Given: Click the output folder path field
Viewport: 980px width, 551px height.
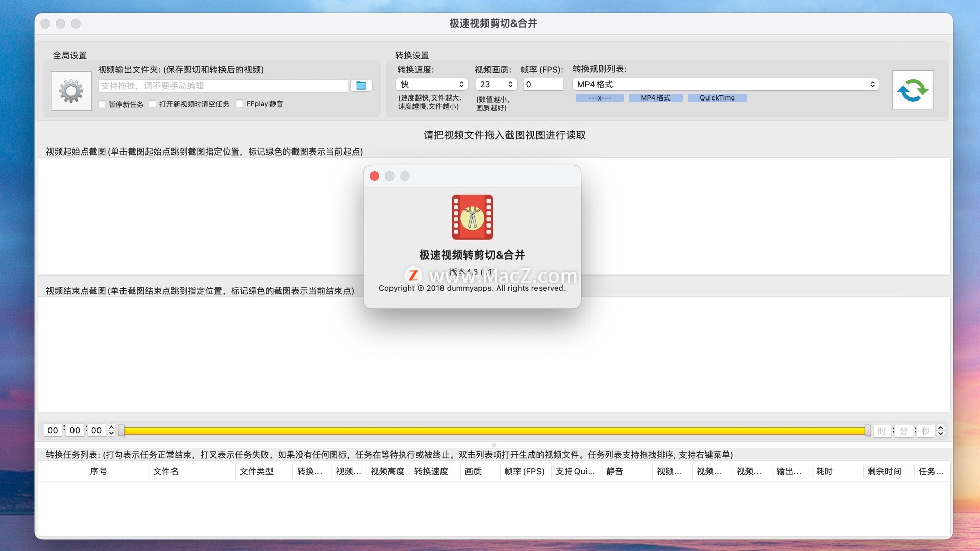Looking at the screenshot, I should [x=223, y=86].
